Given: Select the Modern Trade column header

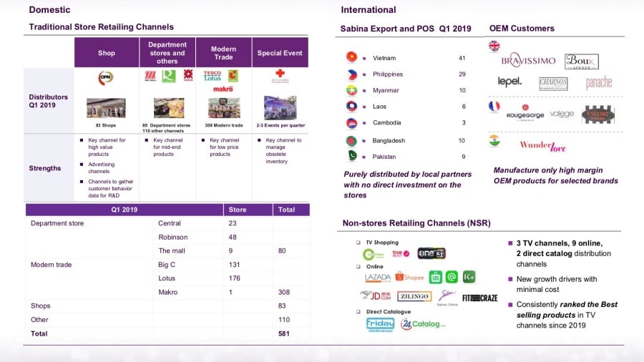Looking at the screenshot, I should pyautogui.click(x=223, y=53).
